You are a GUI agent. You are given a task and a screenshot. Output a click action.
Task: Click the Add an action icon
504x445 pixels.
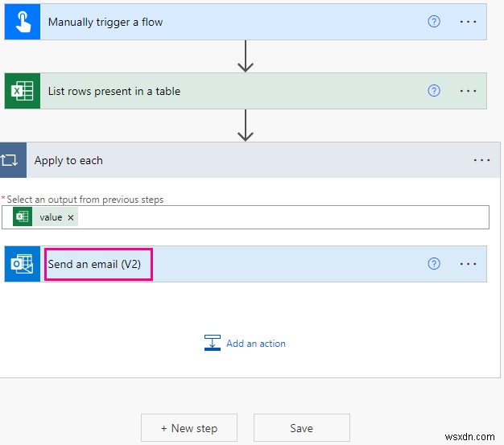pos(213,343)
